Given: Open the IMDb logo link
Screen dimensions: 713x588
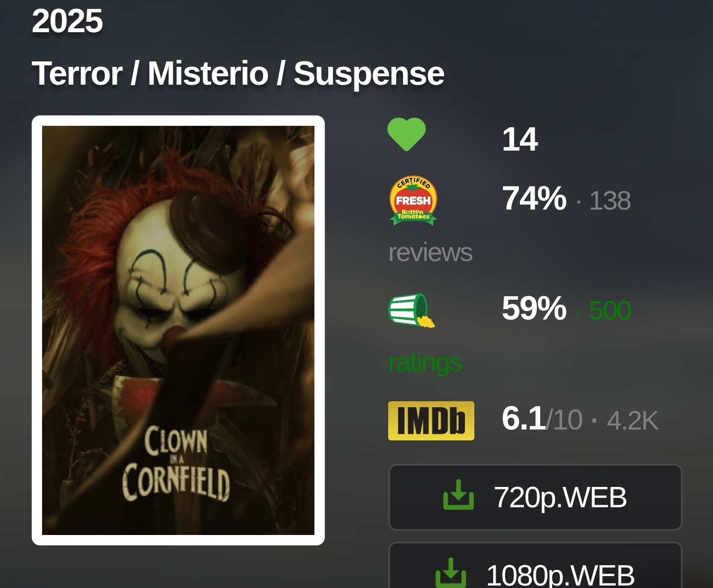Looking at the screenshot, I should (431, 421).
